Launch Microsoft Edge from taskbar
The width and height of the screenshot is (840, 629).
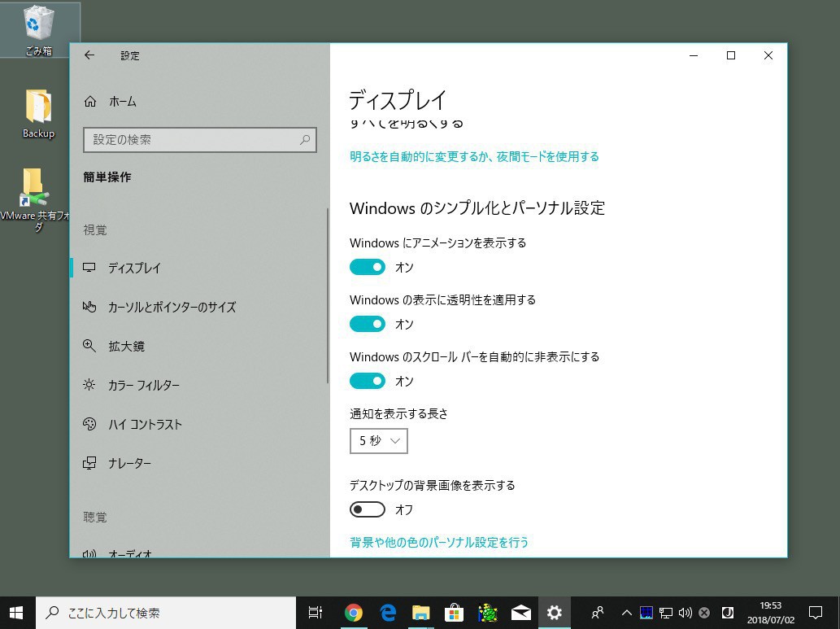tap(388, 613)
